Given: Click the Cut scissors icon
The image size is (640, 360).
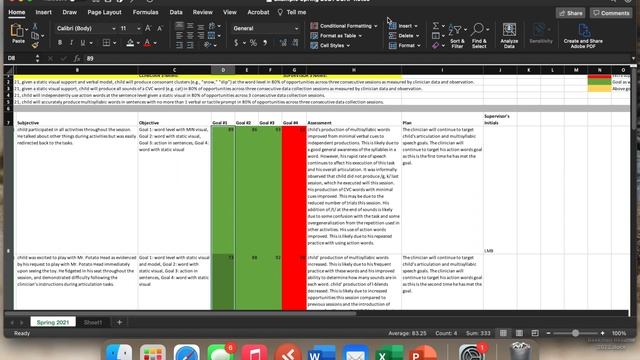Looking at the screenshot, I should (35, 27).
